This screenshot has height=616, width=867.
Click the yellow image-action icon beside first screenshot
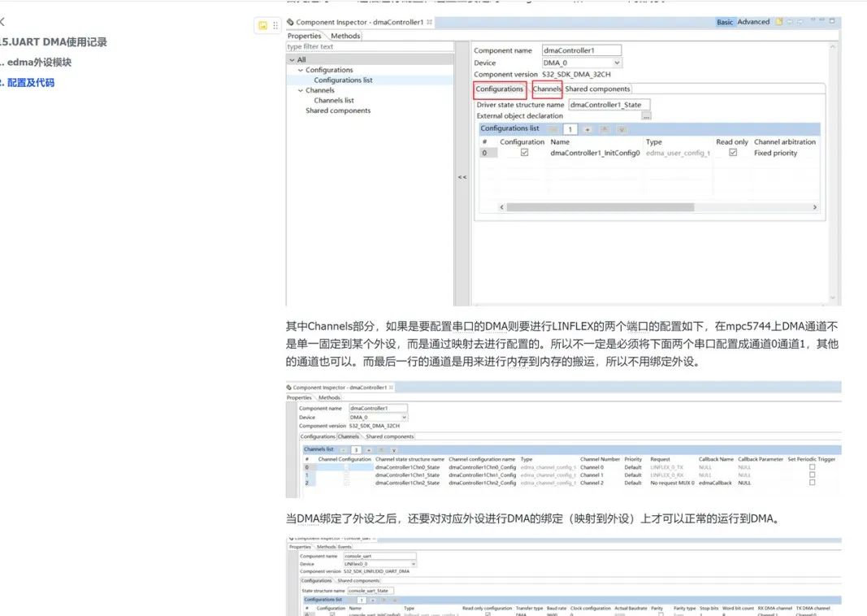(263, 25)
